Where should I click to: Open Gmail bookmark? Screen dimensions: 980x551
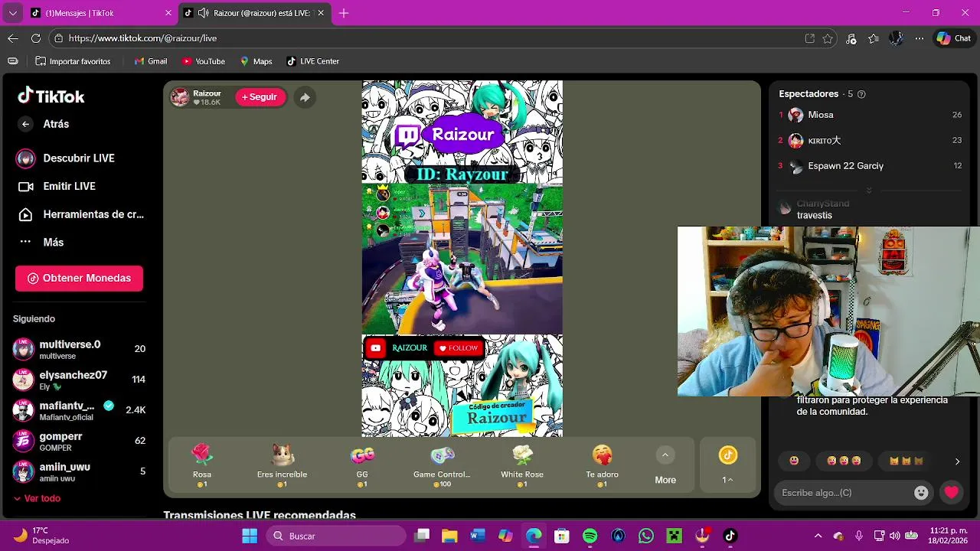tap(150, 61)
